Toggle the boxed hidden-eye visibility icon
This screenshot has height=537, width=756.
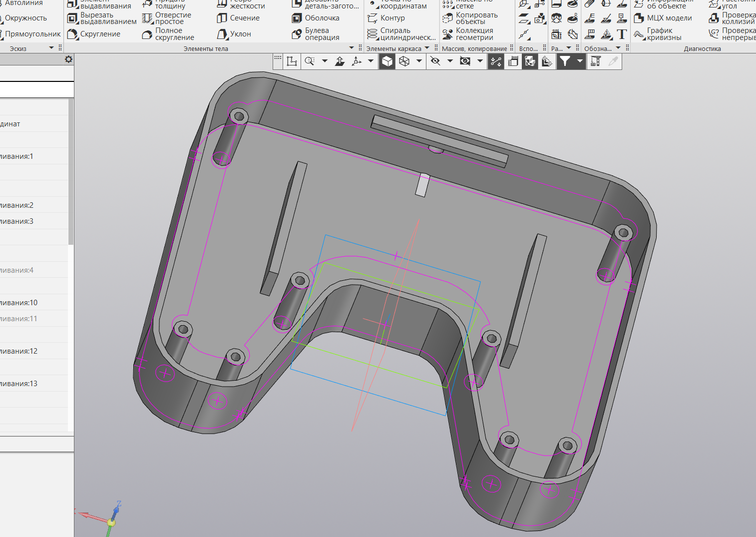[465, 61]
